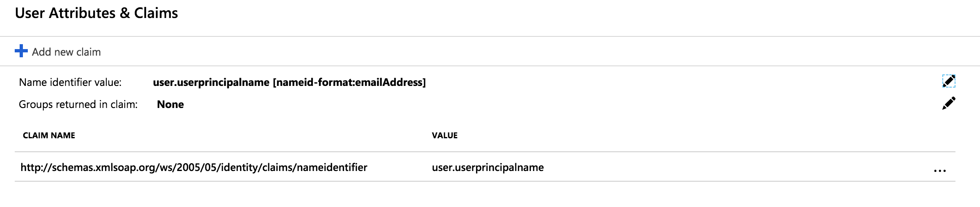Edit the Name identifier value with pencil
Image resolution: width=980 pixels, height=207 pixels.
pyautogui.click(x=949, y=81)
